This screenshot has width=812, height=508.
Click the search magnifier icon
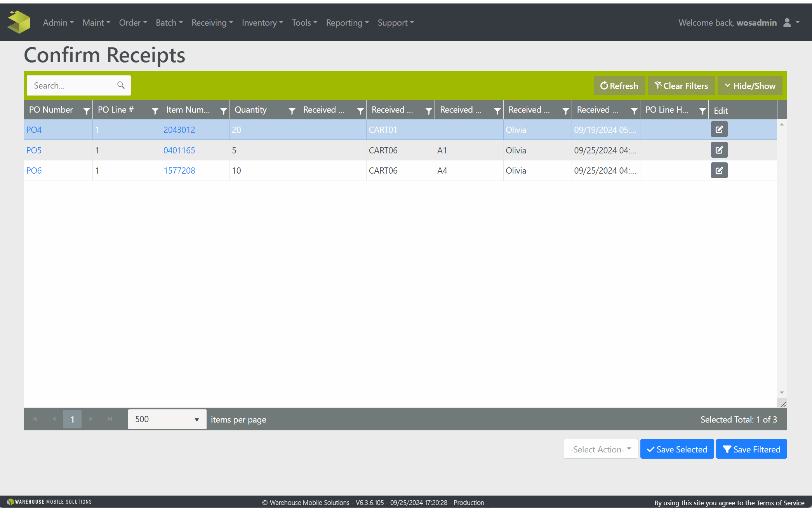pos(121,85)
